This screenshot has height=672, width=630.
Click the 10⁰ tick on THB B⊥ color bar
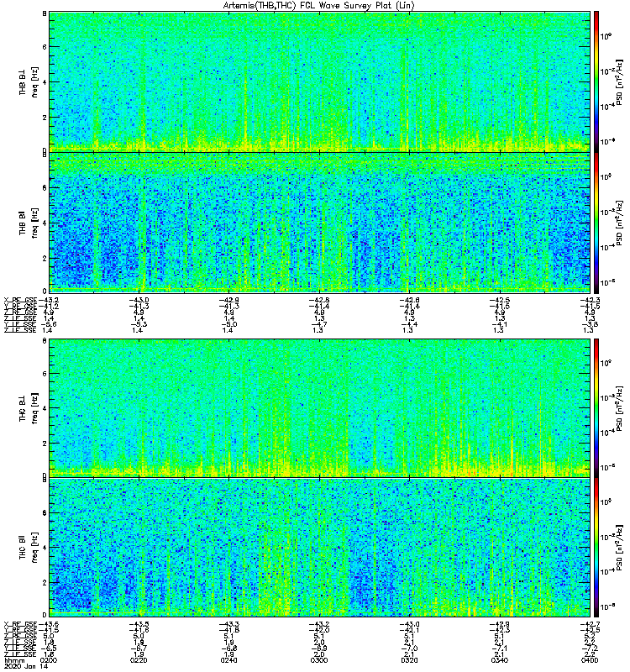pyautogui.click(x=605, y=36)
